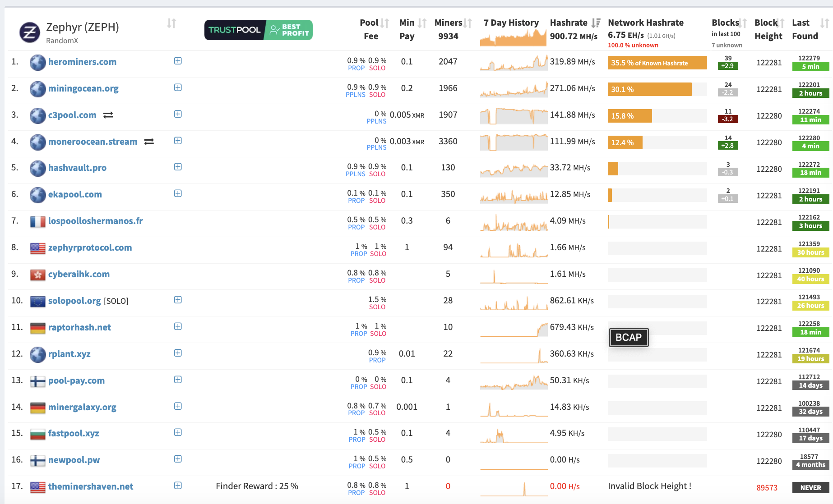Click the red 89573 block height

[x=767, y=488]
